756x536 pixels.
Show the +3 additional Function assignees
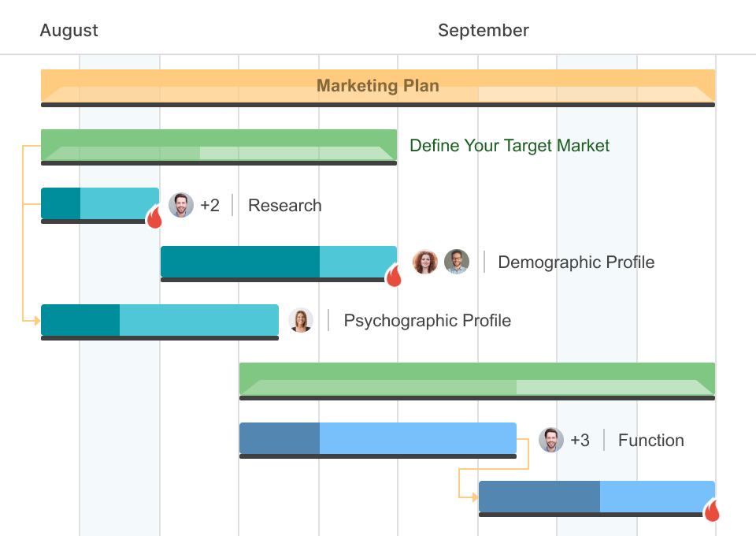[580, 441]
